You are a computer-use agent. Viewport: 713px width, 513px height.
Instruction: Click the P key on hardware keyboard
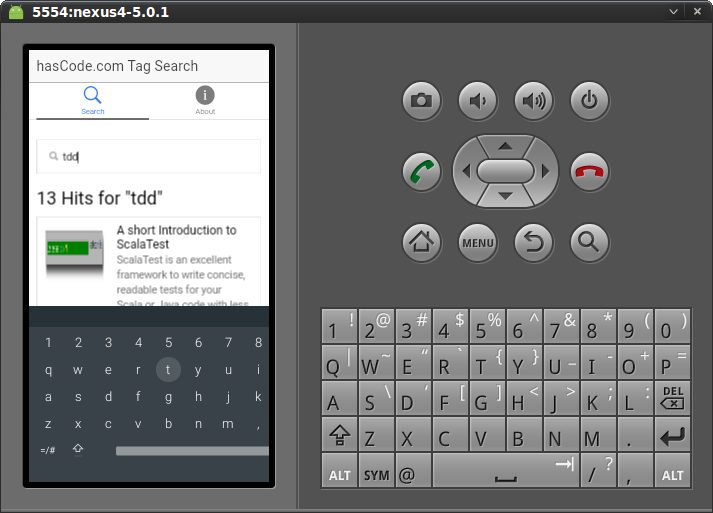click(673, 362)
